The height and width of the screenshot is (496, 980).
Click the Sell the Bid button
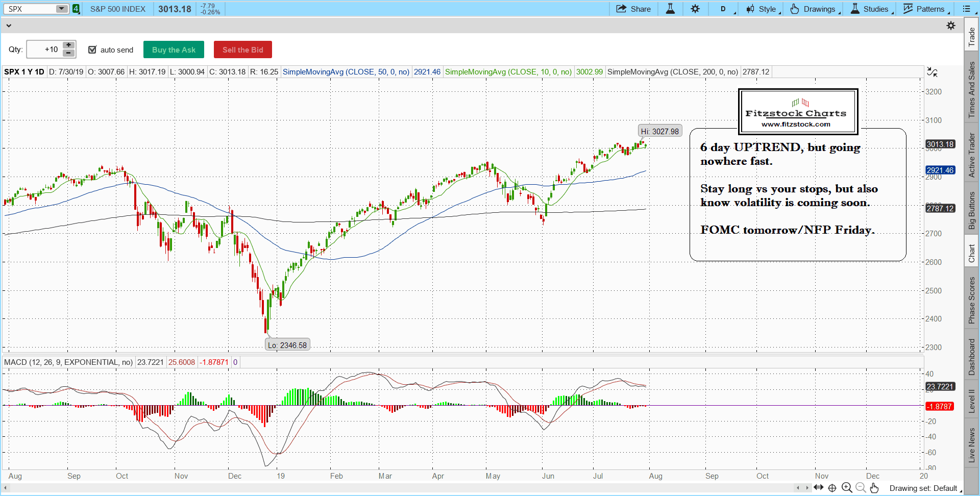coord(242,49)
